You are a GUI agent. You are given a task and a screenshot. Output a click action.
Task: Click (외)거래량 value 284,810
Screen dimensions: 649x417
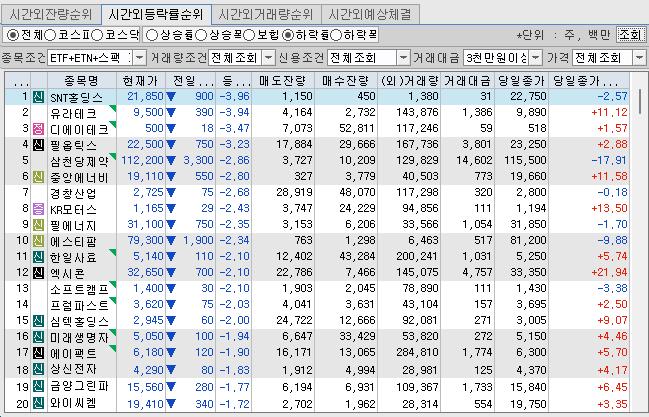tap(417, 352)
